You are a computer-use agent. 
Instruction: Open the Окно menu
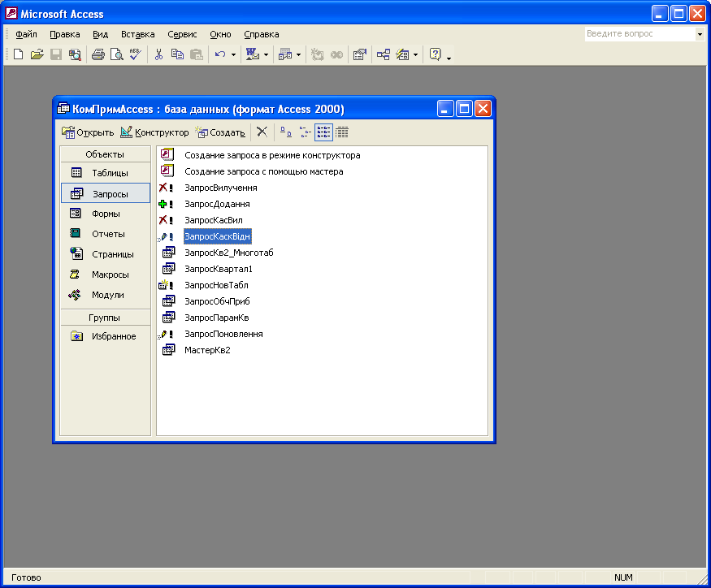click(x=220, y=34)
